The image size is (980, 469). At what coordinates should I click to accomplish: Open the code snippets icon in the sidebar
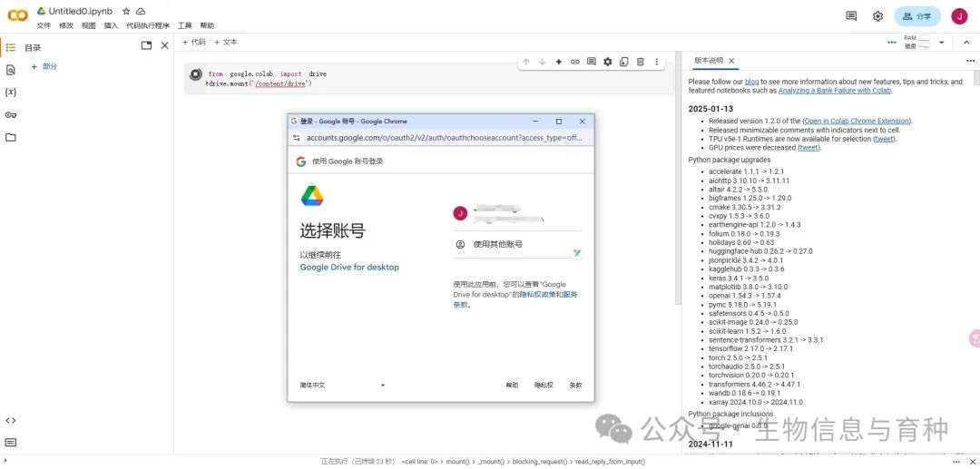[11, 420]
